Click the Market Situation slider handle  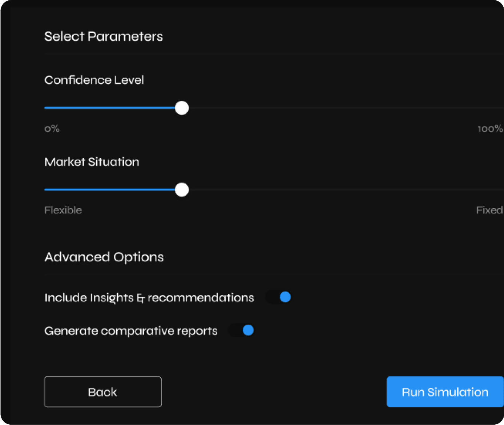pyautogui.click(x=182, y=190)
